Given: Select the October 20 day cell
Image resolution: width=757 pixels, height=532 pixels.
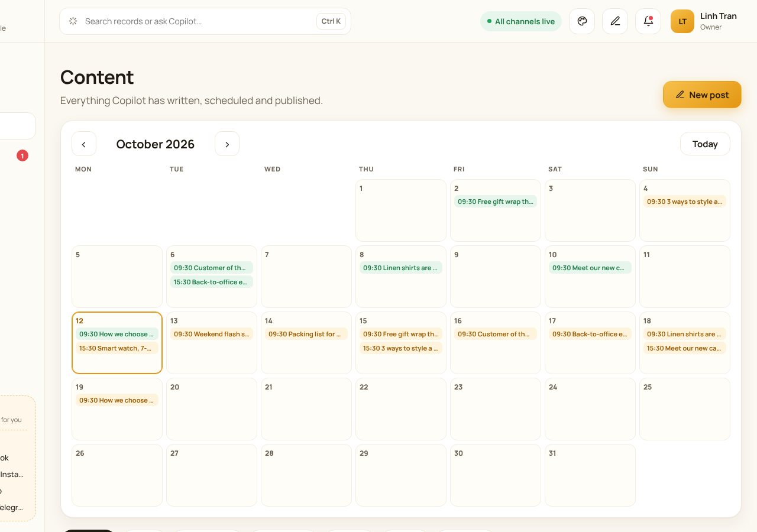Looking at the screenshot, I should tap(212, 409).
